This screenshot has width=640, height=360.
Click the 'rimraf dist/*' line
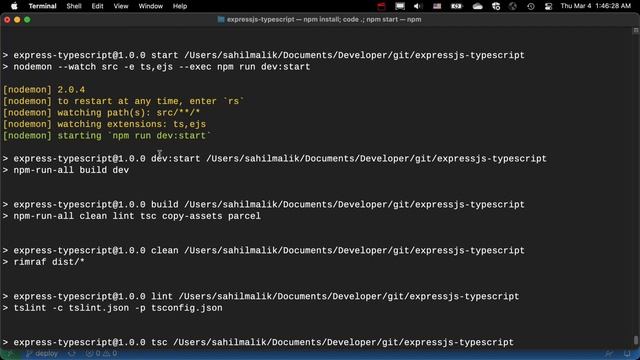pos(44,262)
